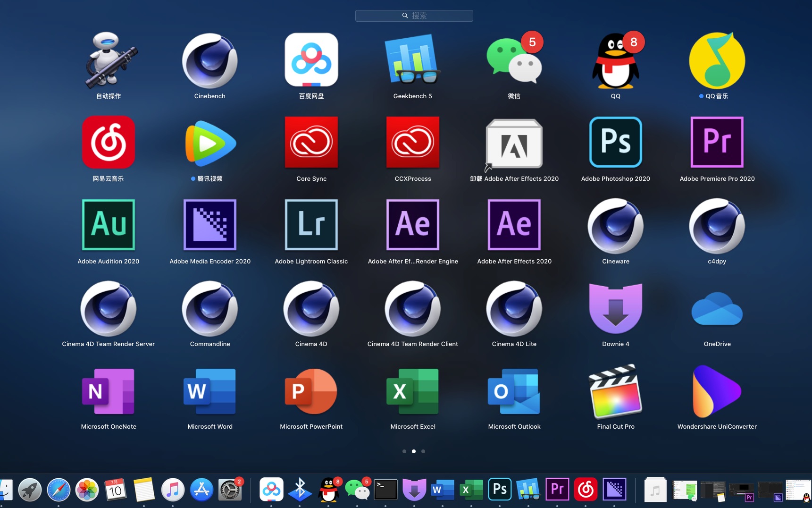This screenshot has height=508, width=812.
Task: Click the Bluetooth icon in the Dock
Action: (300, 490)
